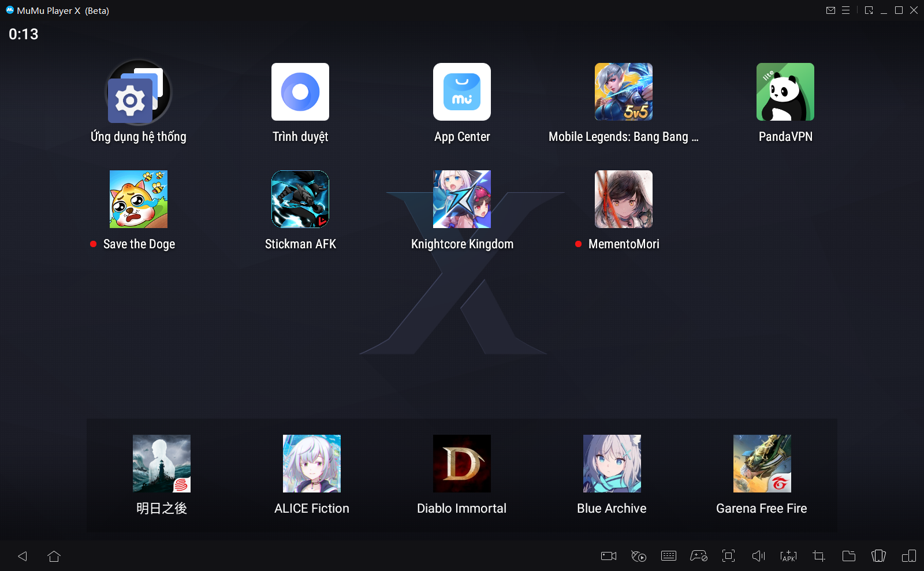The width and height of the screenshot is (924, 571).
Task: Open the screen recording camera tool
Action: 609,556
